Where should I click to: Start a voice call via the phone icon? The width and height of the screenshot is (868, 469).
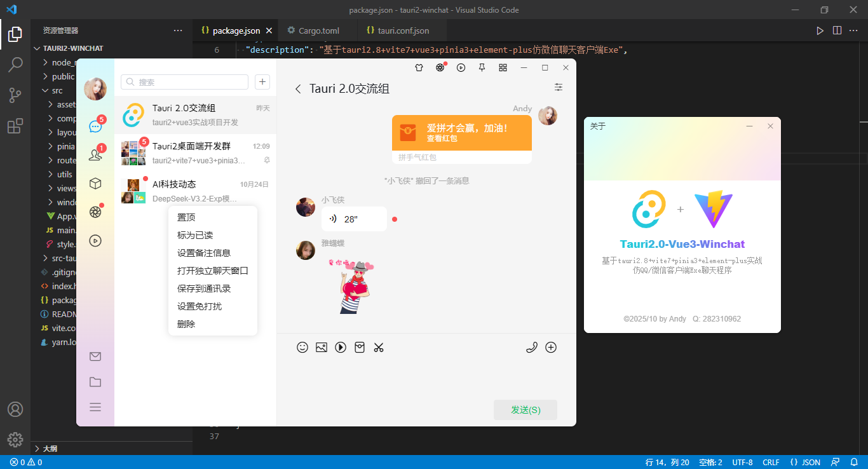click(532, 347)
